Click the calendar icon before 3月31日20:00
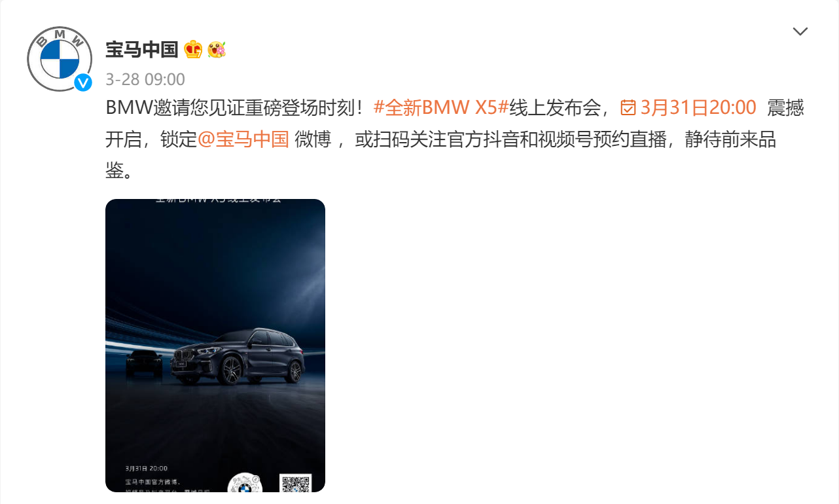The image size is (839, 504). pos(628,107)
